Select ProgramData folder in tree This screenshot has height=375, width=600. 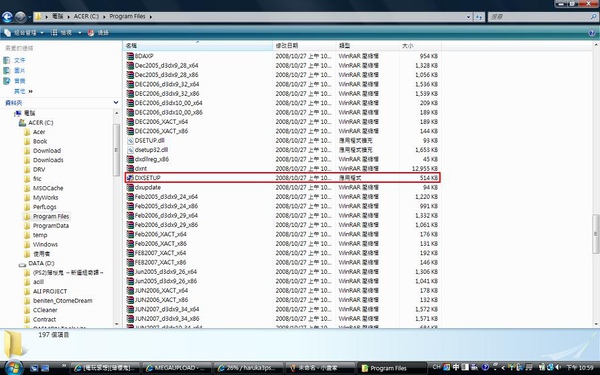click(51, 226)
